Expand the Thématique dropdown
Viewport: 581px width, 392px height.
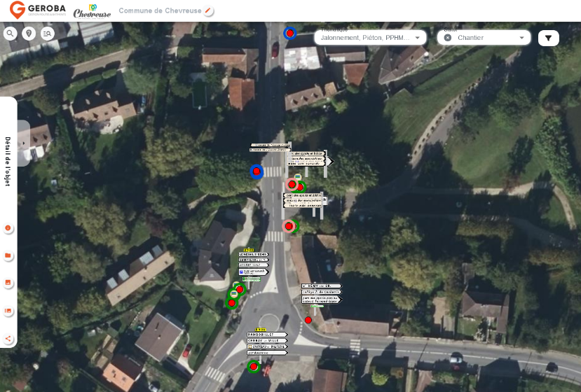tap(418, 38)
